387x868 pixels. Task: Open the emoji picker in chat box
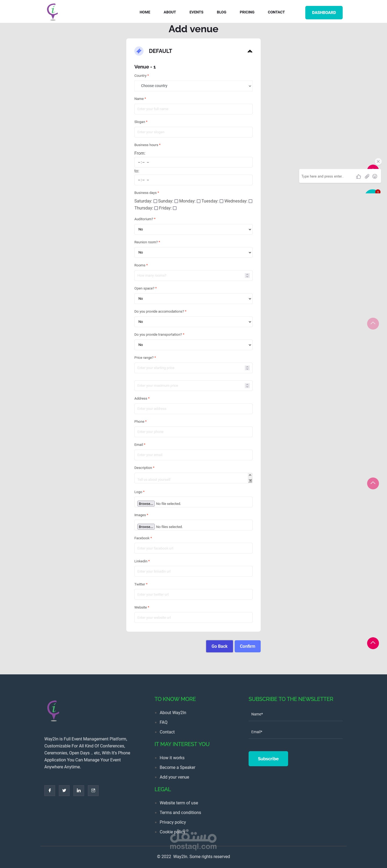tap(375, 176)
